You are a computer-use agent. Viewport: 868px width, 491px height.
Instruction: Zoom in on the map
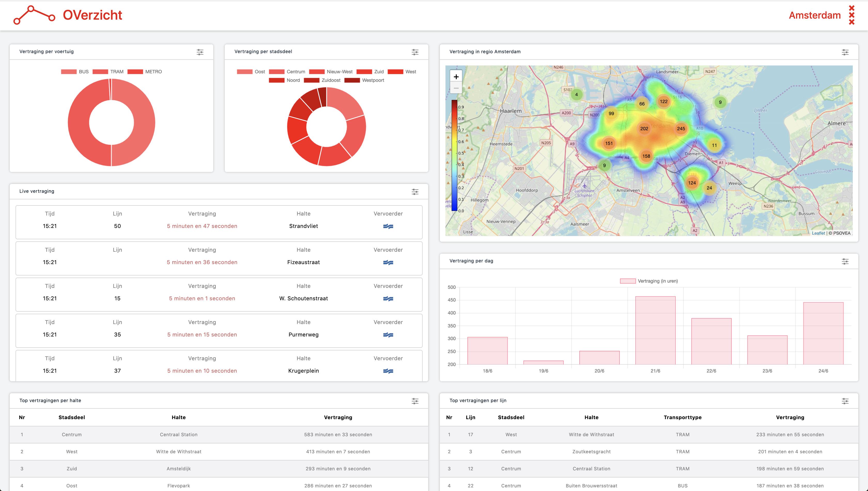pos(456,77)
